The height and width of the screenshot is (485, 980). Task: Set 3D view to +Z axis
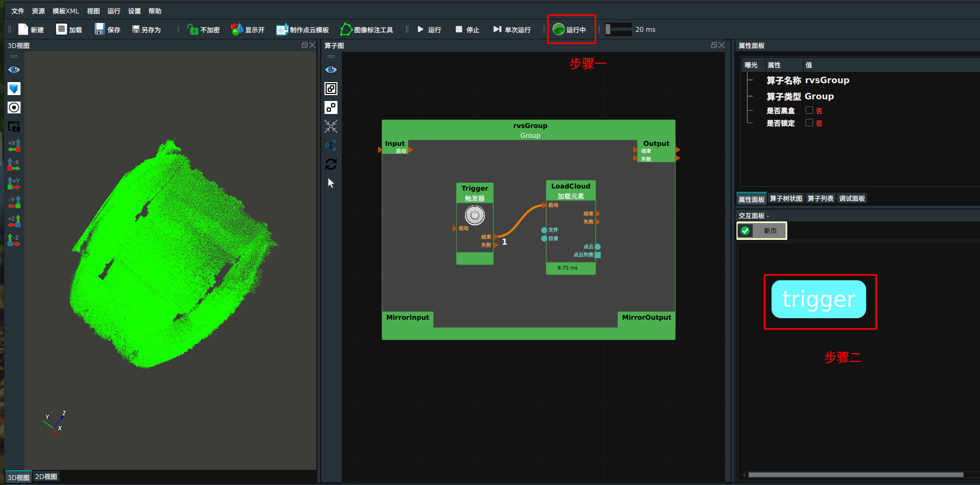pos(14,221)
